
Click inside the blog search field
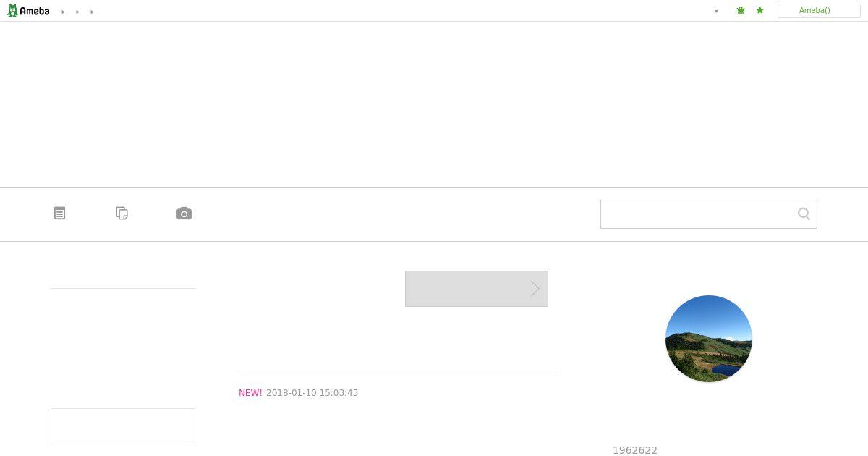pos(697,214)
